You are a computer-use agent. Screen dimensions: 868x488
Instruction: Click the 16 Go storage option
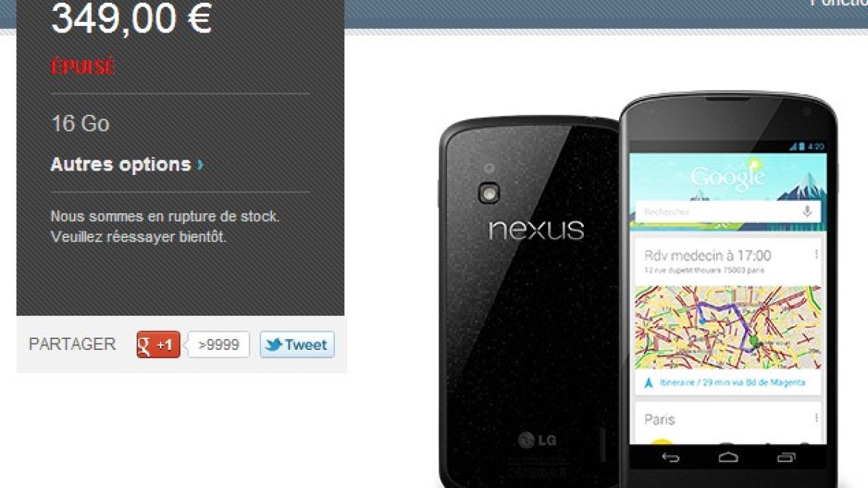(80, 124)
